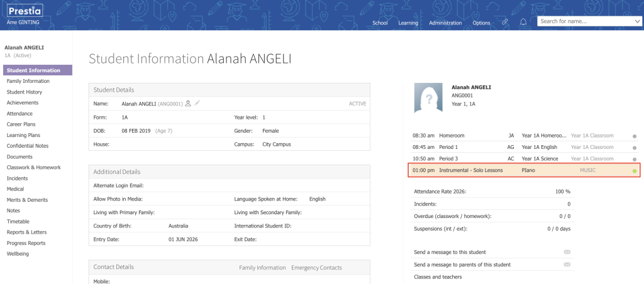The height and width of the screenshot is (284, 644).
Task: Click Classes and teachers link
Action: pos(438,277)
